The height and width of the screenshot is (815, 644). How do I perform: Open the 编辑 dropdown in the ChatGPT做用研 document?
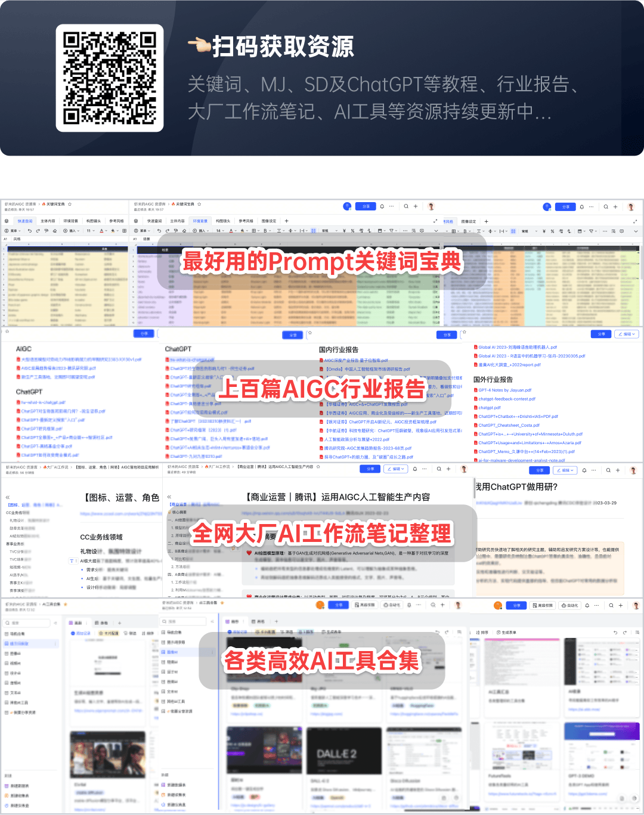(x=565, y=470)
